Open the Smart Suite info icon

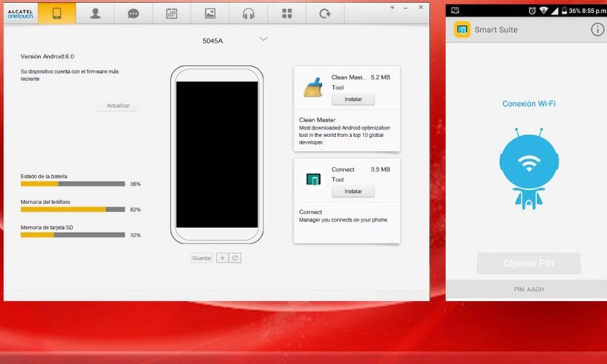point(597,29)
